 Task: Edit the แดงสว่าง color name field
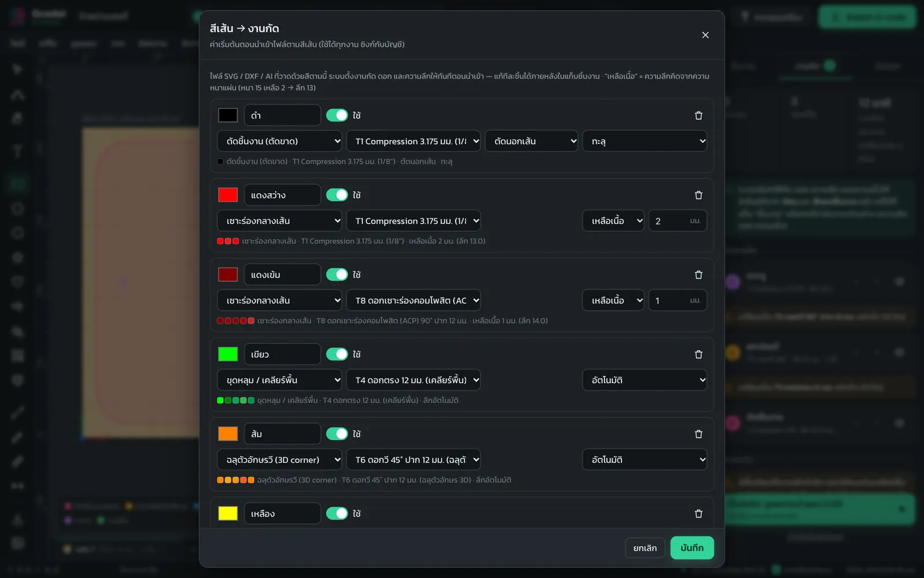(x=282, y=195)
